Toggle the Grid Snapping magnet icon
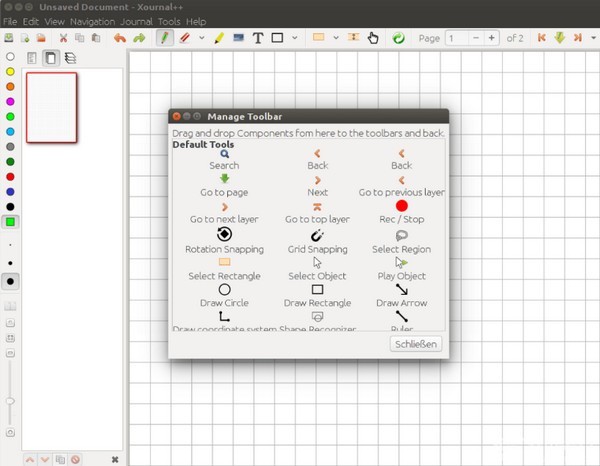The height and width of the screenshot is (466, 600). pos(317,235)
